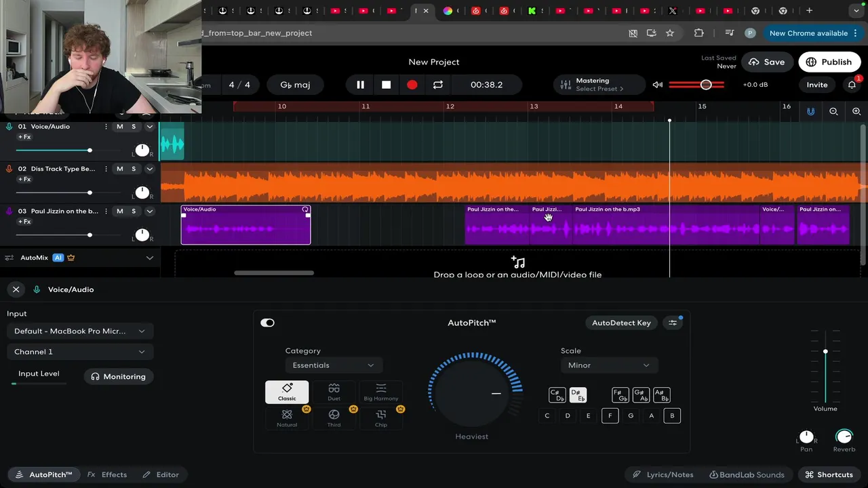Pause playback in the transport bar
This screenshot has width=868, height=488.
coord(360,85)
